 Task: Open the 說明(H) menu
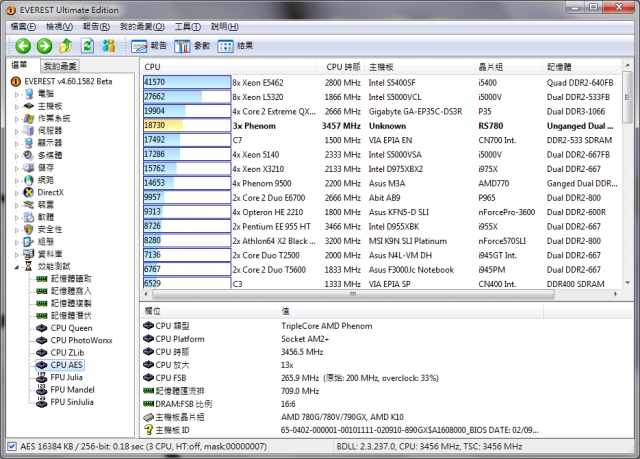(224, 27)
